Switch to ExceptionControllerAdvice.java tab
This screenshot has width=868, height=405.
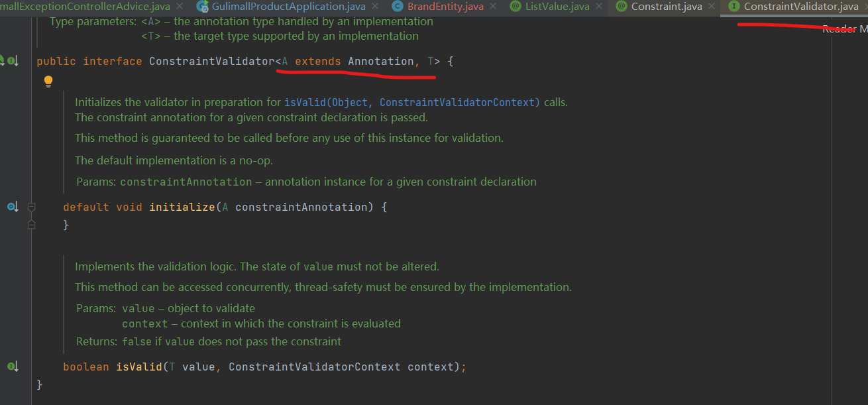tap(85, 7)
